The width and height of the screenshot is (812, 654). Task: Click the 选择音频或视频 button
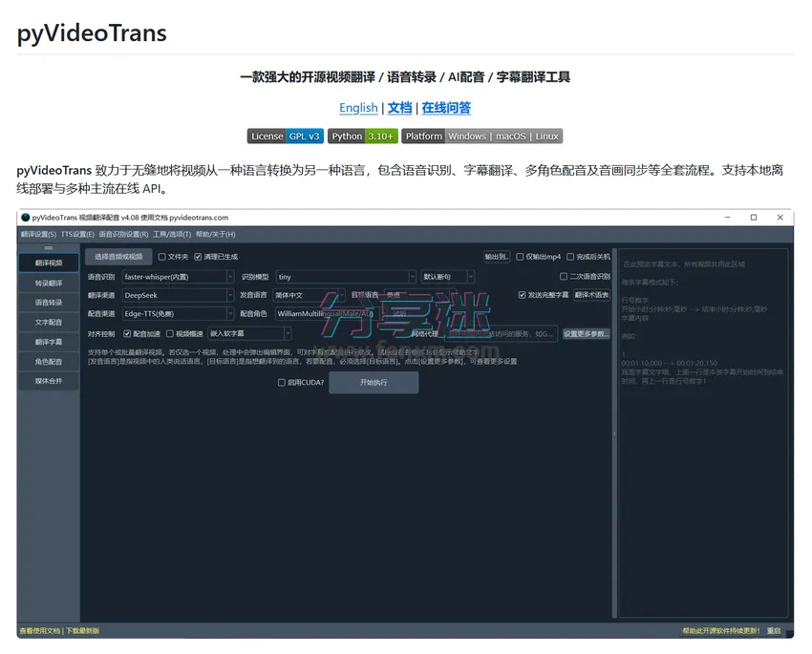pyautogui.click(x=118, y=257)
